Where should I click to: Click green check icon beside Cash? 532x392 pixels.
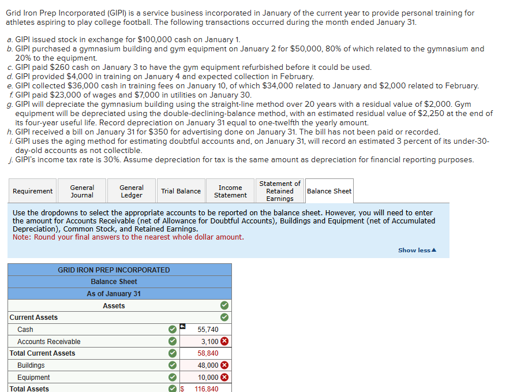173,329
